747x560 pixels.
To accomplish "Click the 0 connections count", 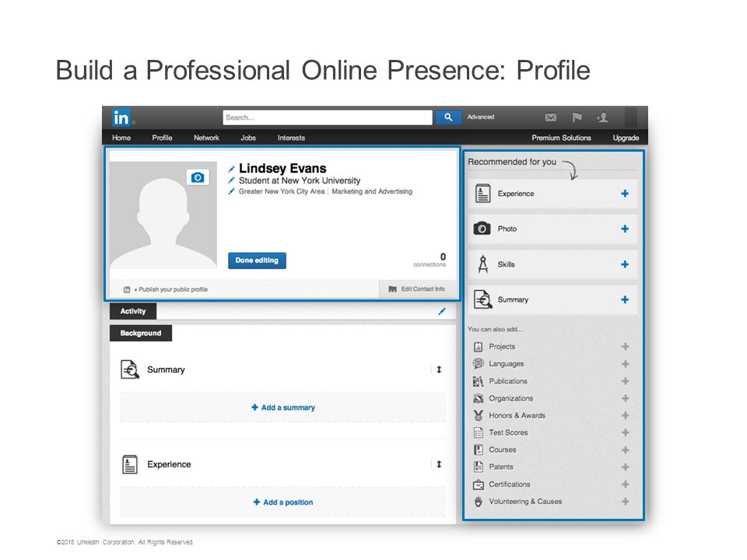I will pyautogui.click(x=430, y=260).
